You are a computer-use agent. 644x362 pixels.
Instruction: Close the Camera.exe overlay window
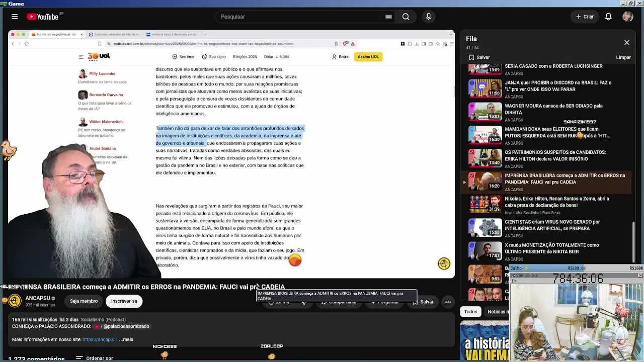(x=640, y=276)
